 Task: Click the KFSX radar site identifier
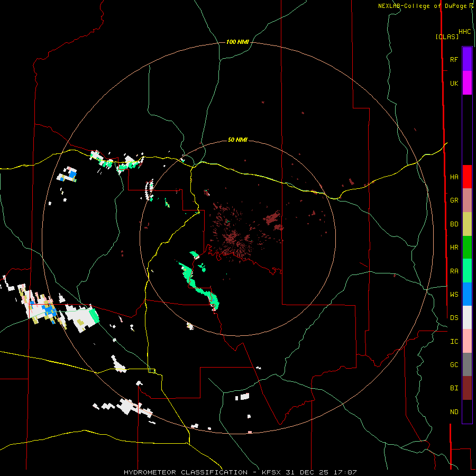(x=272, y=472)
